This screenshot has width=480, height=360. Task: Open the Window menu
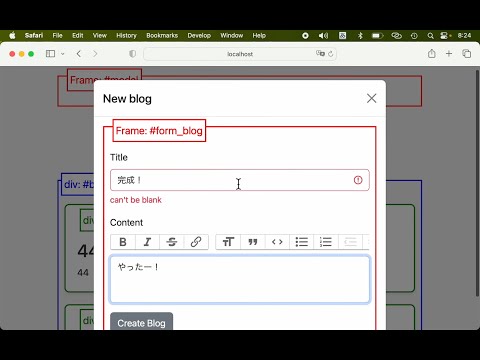point(231,36)
